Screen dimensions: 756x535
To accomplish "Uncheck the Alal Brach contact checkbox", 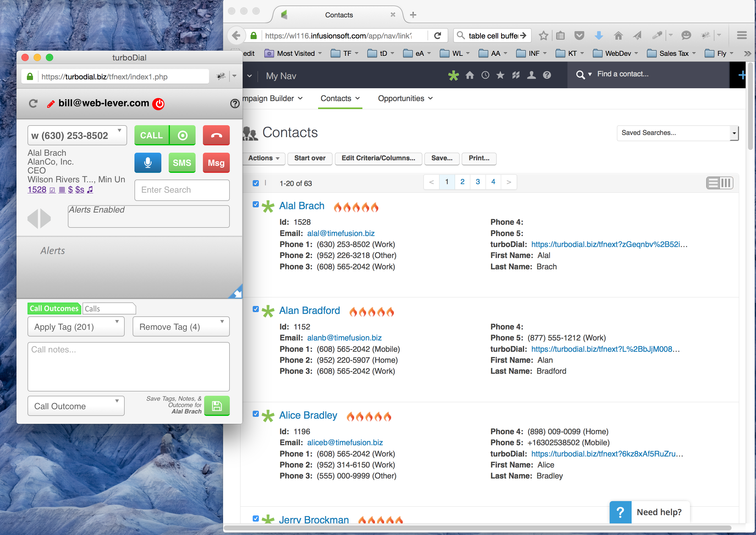I will [255, 204].
